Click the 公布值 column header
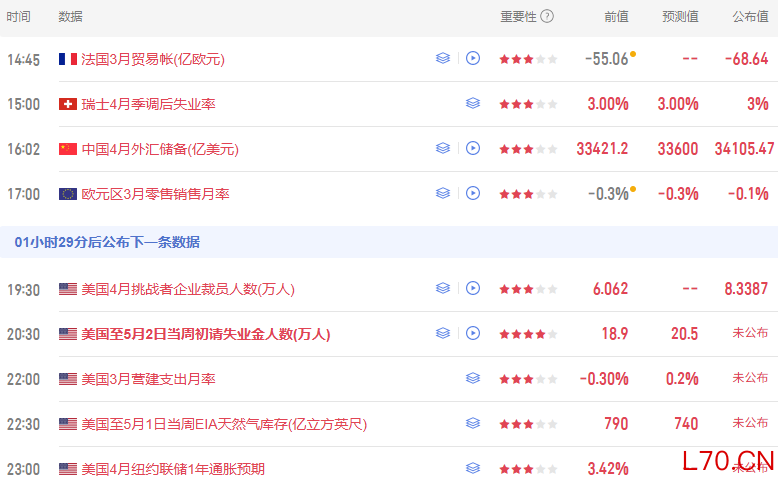Image resolution: width=778 pixels, height=481 pixels. click(750, 17)
